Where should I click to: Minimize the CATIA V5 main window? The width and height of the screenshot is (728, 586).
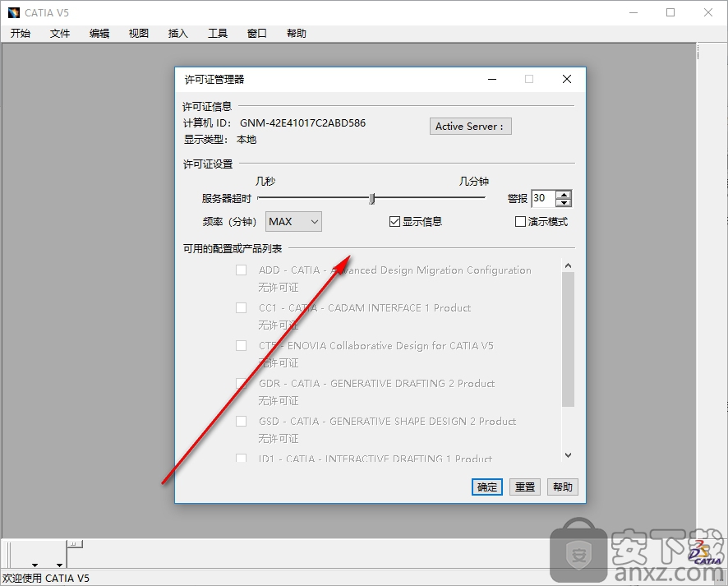pos(634,12)
